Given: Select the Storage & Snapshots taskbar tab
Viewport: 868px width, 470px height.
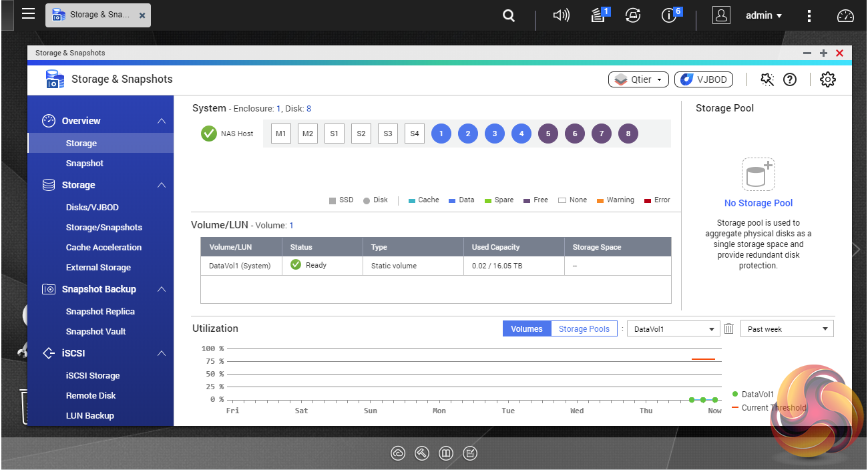Looking at the screenshot, I should click(98, 15).
